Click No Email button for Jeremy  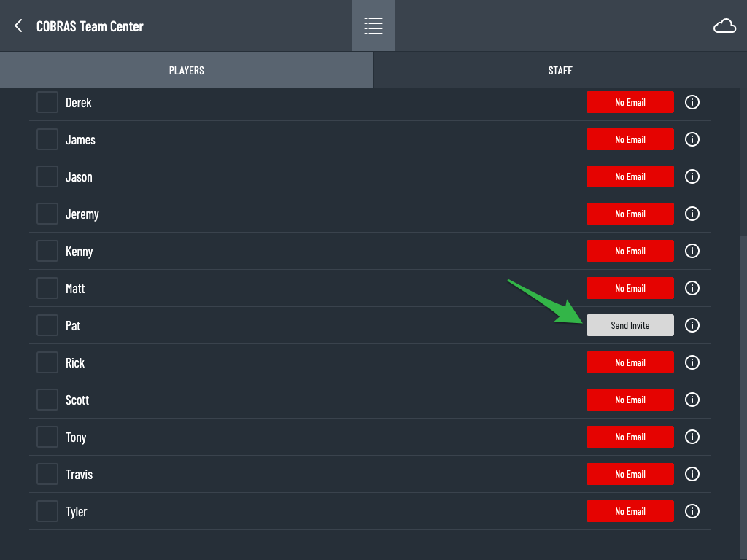(x=630, y=214)
